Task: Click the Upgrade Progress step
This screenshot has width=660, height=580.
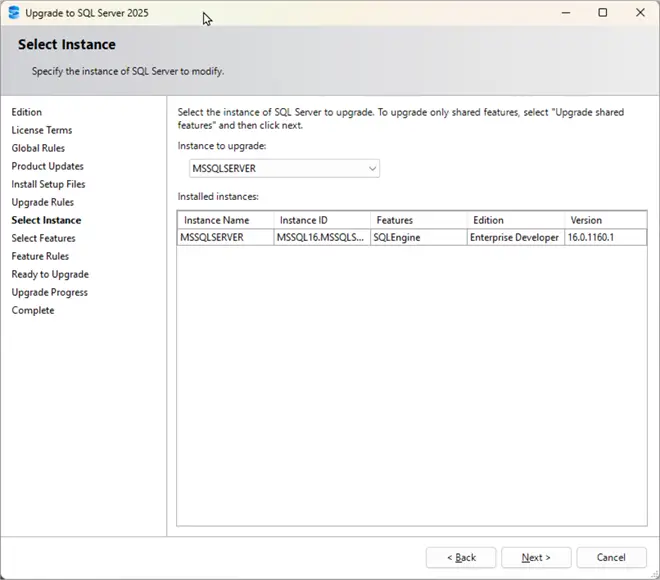Action: click(50, 293)
